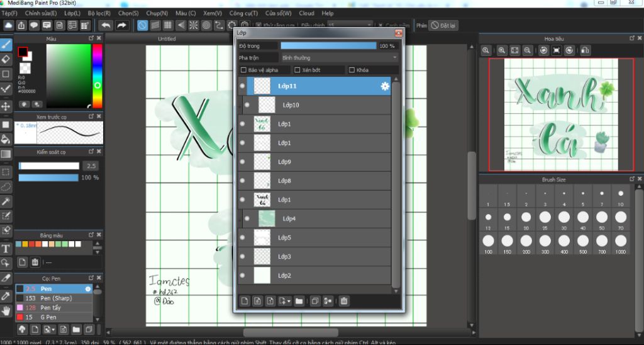Adjust the Độ trong opacity slider
The width and height of the screenshot is (644, 345).
[328, 46]
